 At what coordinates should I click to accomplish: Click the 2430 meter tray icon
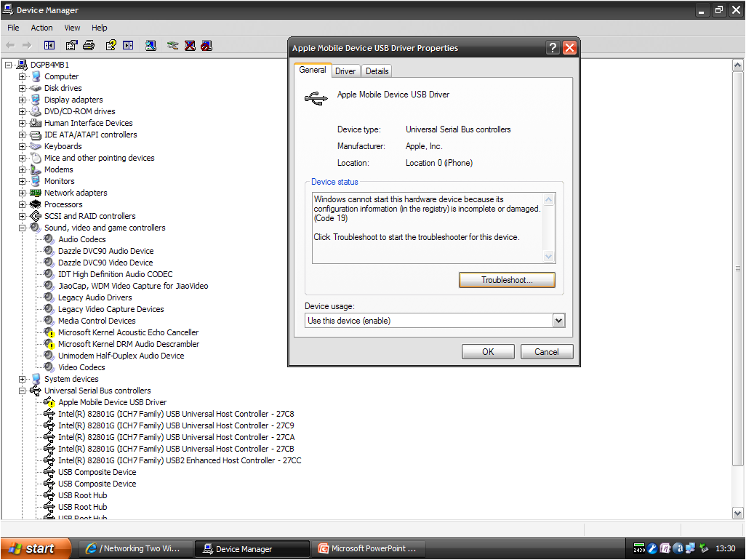(x=639, y=548)
